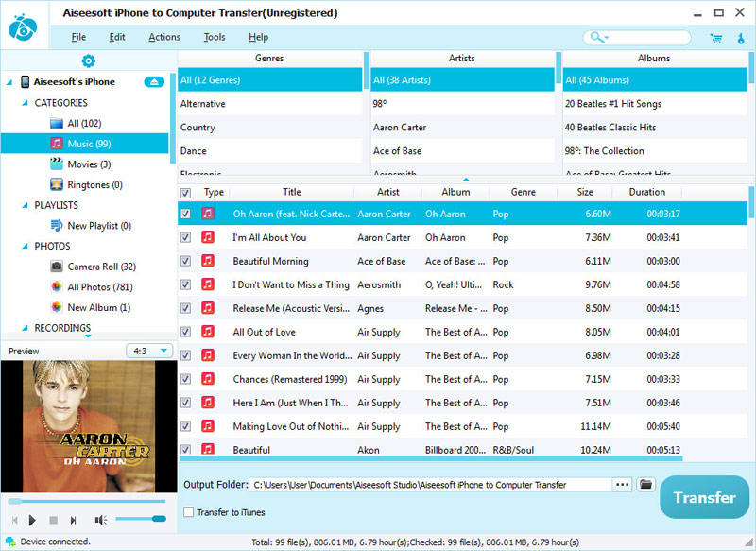Click iPhone device icon in tree
This screenshot has width=756, height=551.
[x=26, y=82]
